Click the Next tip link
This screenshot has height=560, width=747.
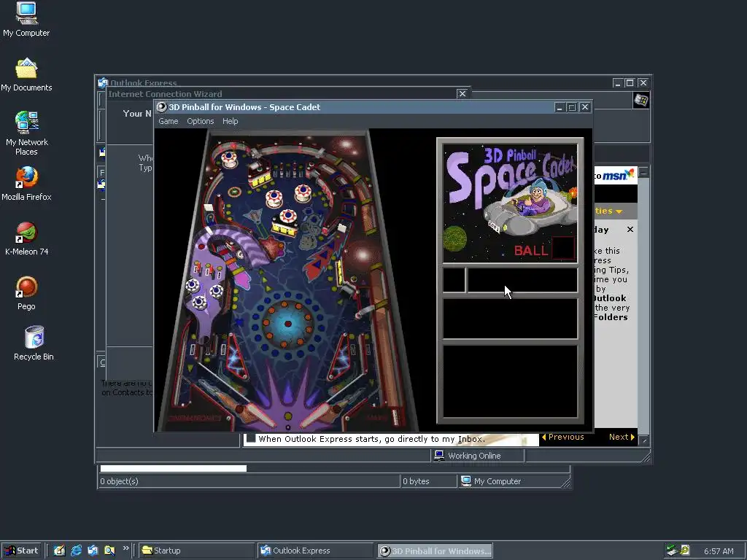(x=622, y=437)
